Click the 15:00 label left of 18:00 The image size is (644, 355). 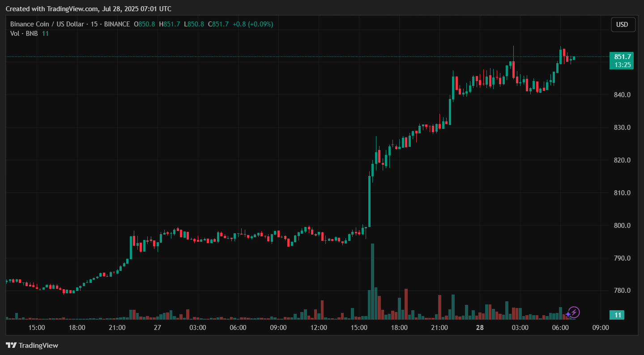(37, 328)
